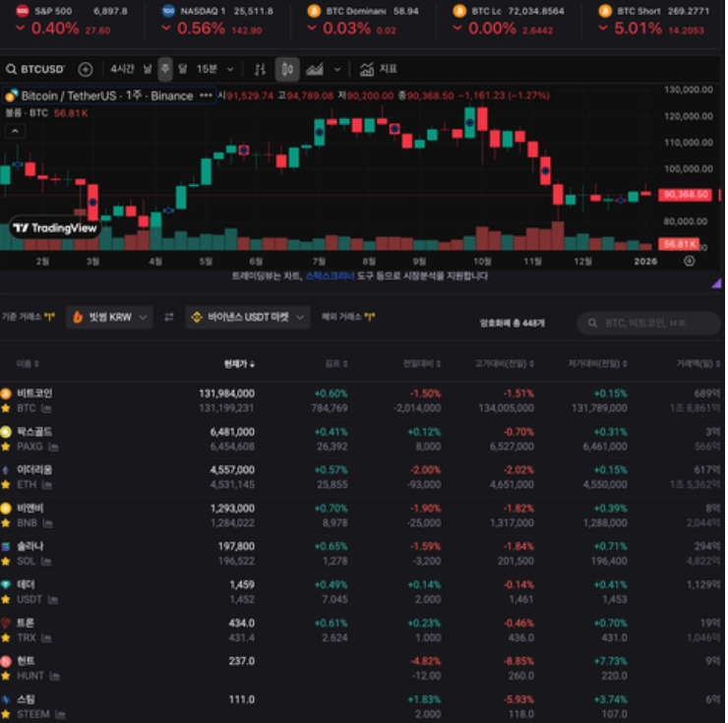Click the 트론 coin icon
Image resolution: width=728 pixels, height=723 pixels.
(6, 624)
